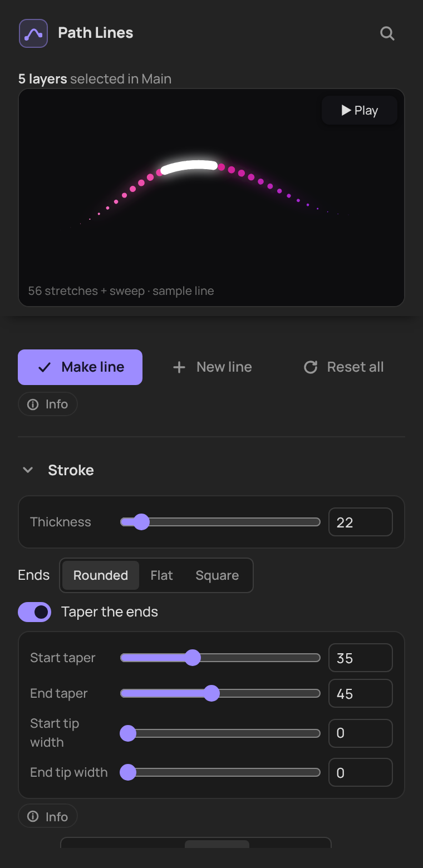The image size is (423, 868).
Task: Click the Make line button
Action: pyautogui.click(x=80, y=367)
